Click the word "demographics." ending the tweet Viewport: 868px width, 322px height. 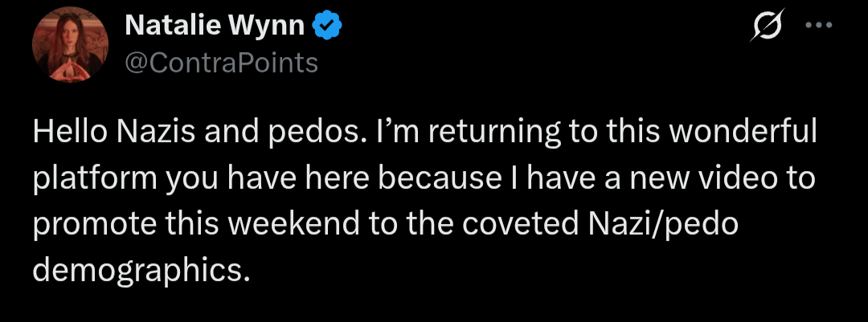coord(140,270)
